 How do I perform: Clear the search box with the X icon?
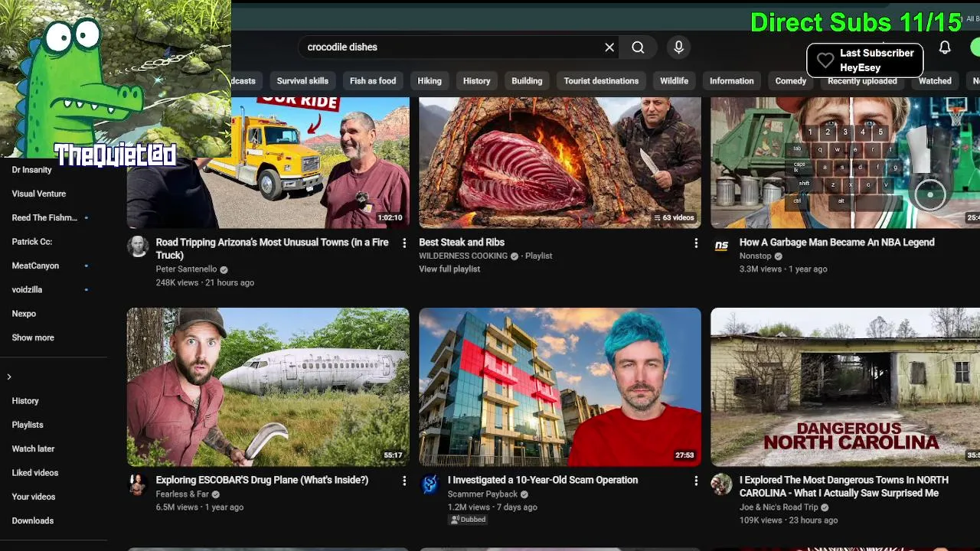point(609,47)
